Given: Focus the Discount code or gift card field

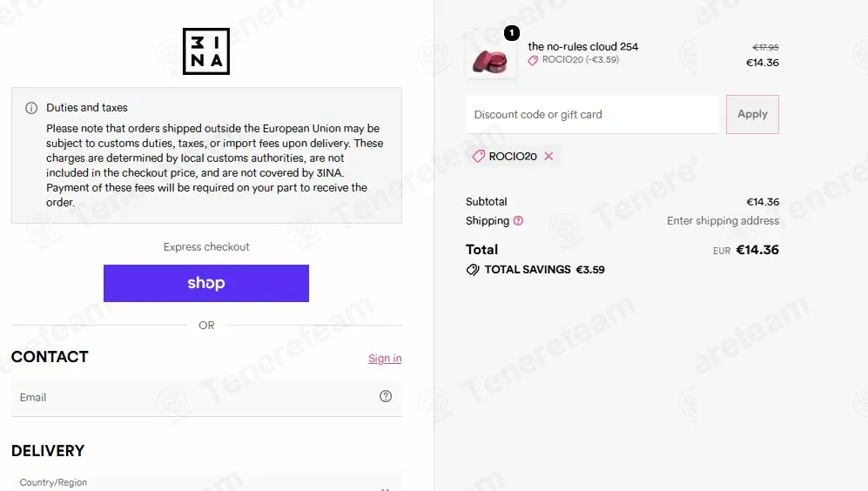Looking at the screenshot, I should (592, 115).
